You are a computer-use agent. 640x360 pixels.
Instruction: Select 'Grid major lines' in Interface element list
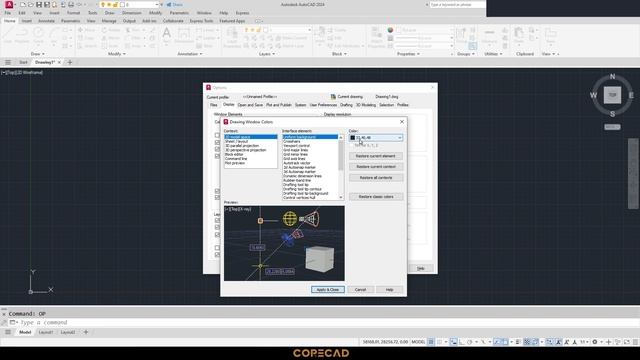tap(296, 150)
